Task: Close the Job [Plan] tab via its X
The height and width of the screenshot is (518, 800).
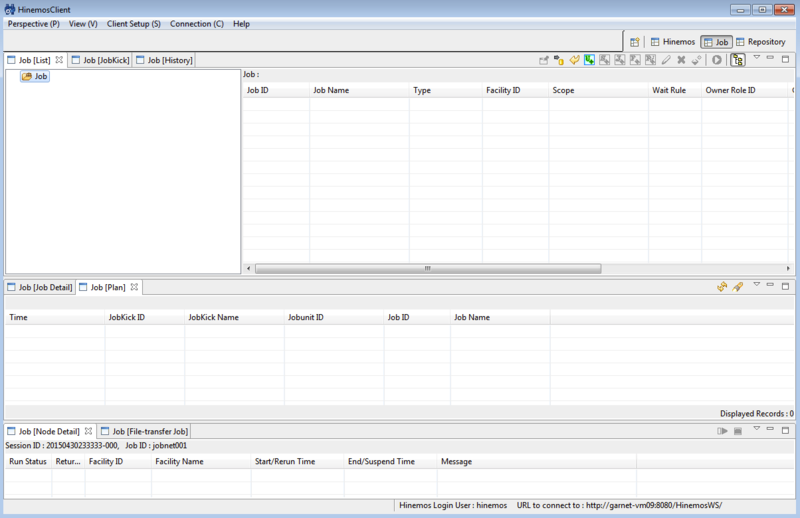Action: (x=134, y=287)
